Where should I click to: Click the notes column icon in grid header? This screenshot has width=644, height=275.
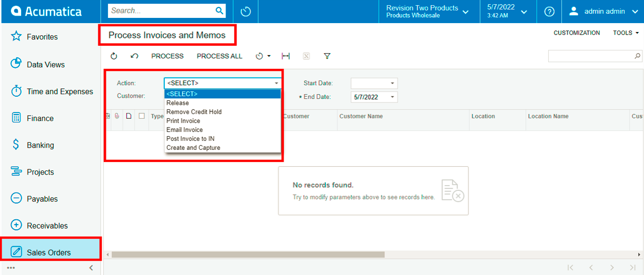coord(128,116)
